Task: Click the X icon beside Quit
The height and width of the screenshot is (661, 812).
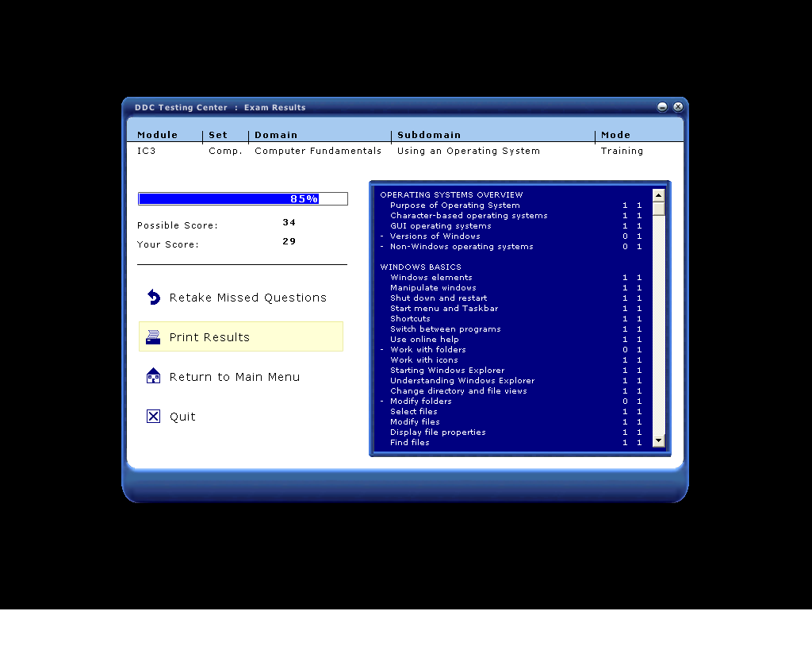Action: click(153, 417)
